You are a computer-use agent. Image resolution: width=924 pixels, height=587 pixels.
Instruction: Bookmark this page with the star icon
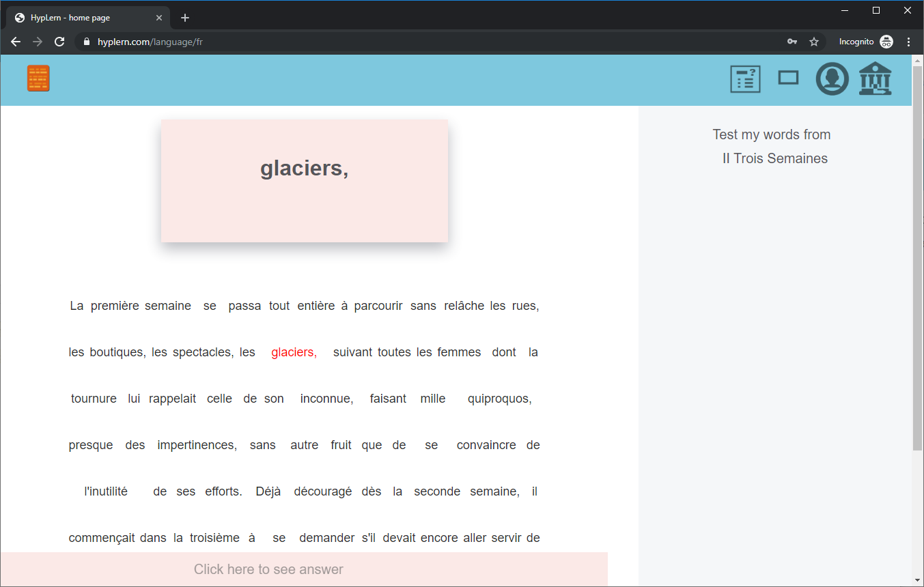814,42
